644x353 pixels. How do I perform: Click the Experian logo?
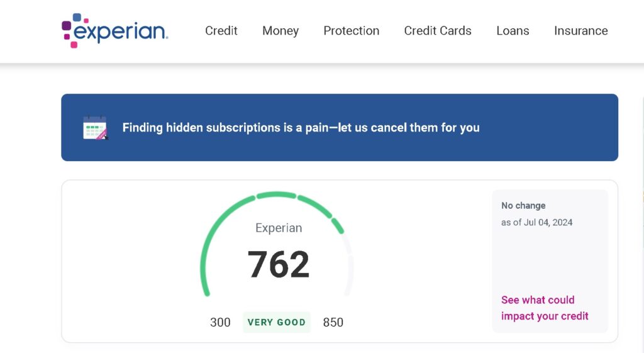114,31
